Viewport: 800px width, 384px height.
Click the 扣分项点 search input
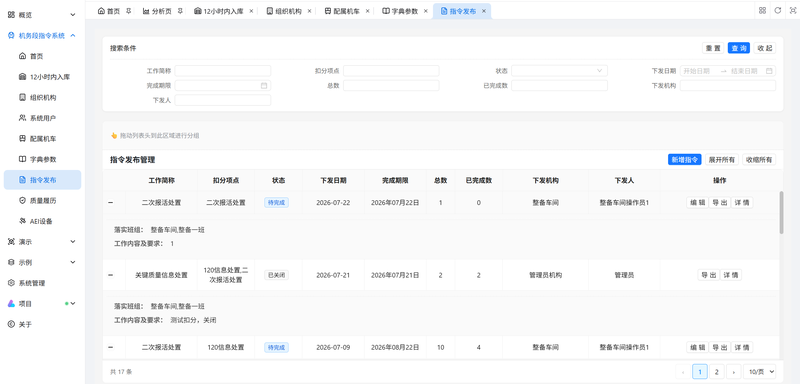391,71
